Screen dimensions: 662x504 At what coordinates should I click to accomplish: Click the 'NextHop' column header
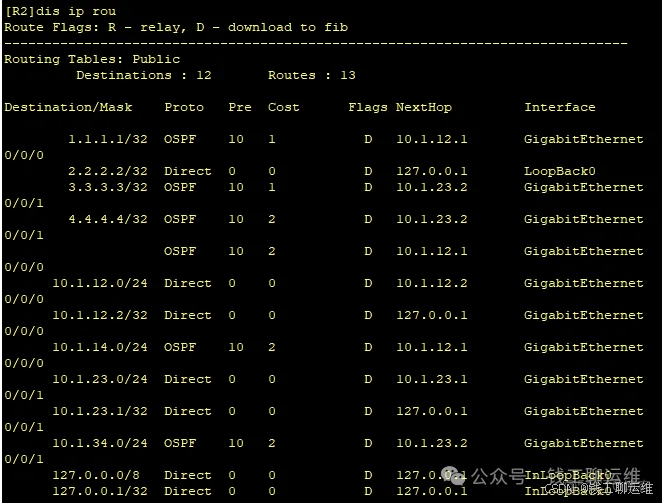(423, 107)
